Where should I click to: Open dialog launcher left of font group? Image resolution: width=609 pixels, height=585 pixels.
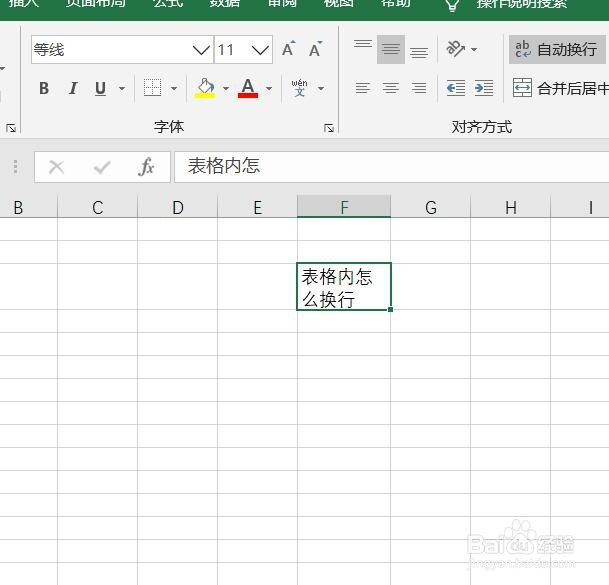[11, 128]
